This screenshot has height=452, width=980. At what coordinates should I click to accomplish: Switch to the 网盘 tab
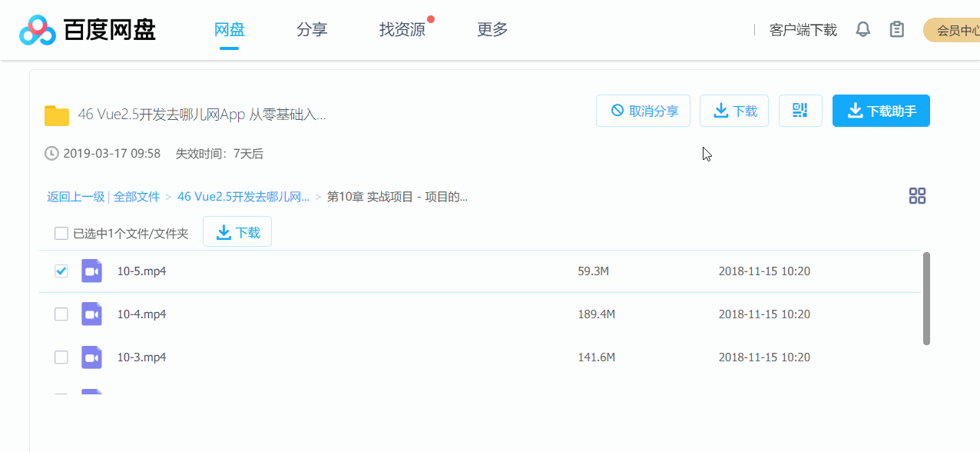(229, 30)
